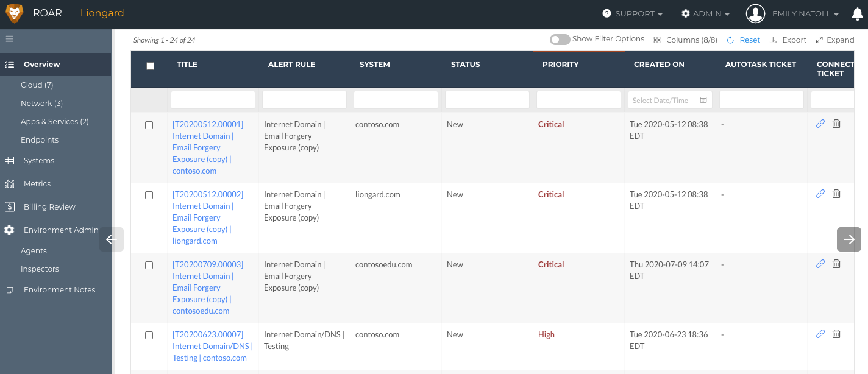The width and height of the screenshot is (868, 374).
Task: Sort by the PRIORITY column header
Action: tap(561, 64)
